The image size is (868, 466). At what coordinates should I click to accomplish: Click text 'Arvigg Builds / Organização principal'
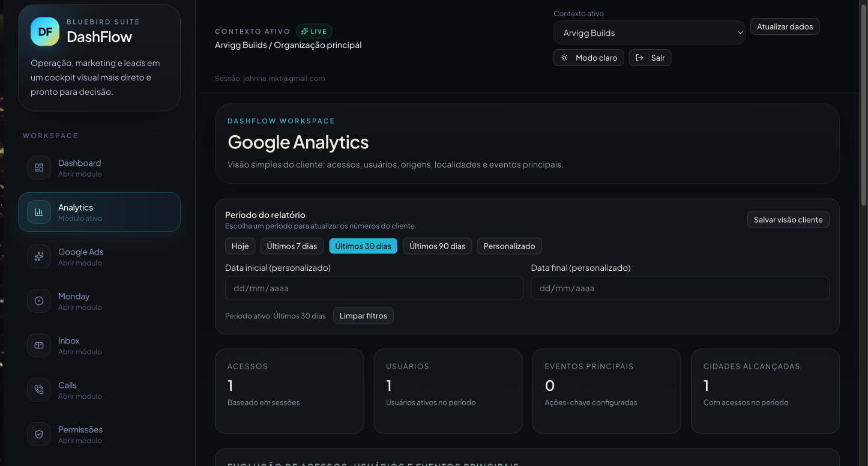(288, 45)
